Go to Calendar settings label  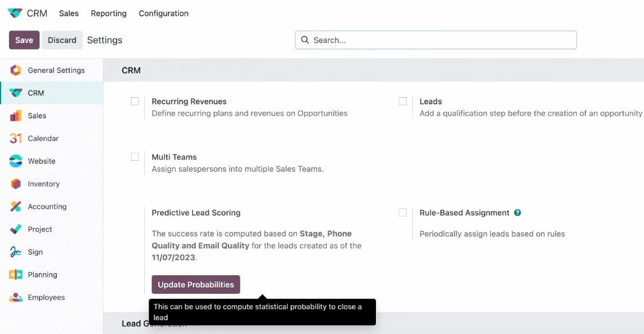pyautogui.click(x=43, y=139)
